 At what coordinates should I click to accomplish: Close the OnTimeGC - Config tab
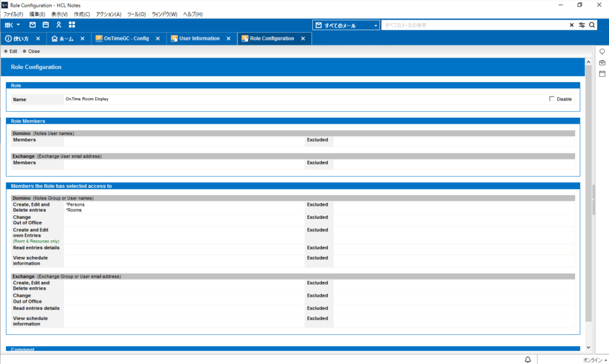[x=158, y=39]
